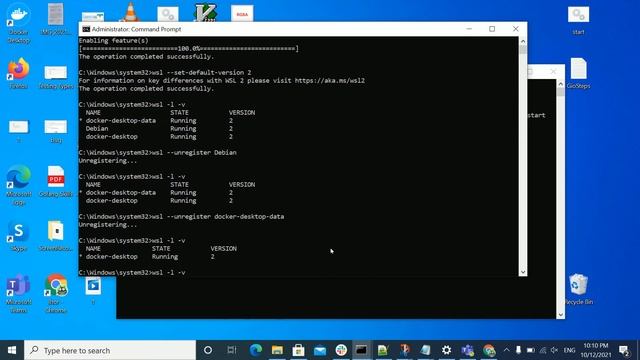
Task: Open the 'start' gears icon on desktop
Action: coord(578,20)
